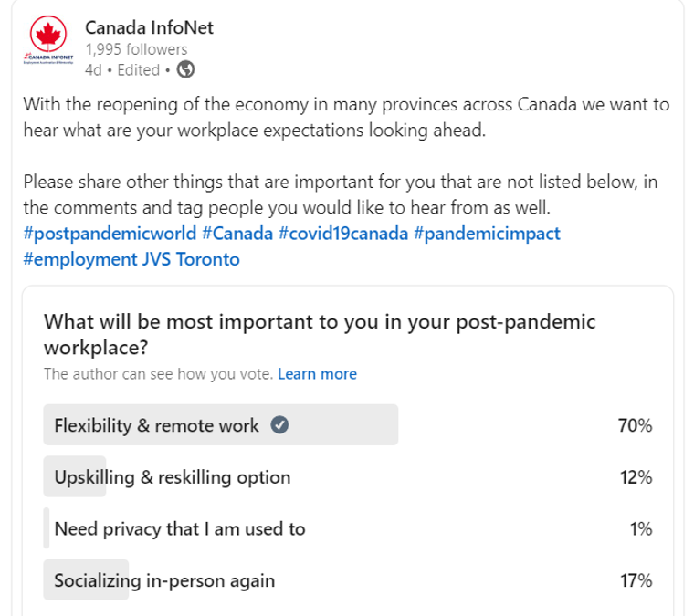
Task: Open the Canada InfoNet profile name
Action: 149,27
